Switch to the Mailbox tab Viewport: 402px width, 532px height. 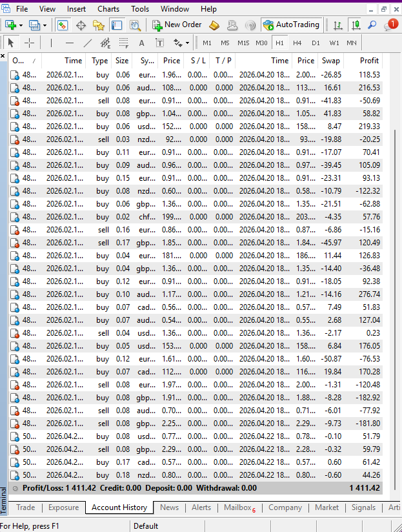pos(239,507)
